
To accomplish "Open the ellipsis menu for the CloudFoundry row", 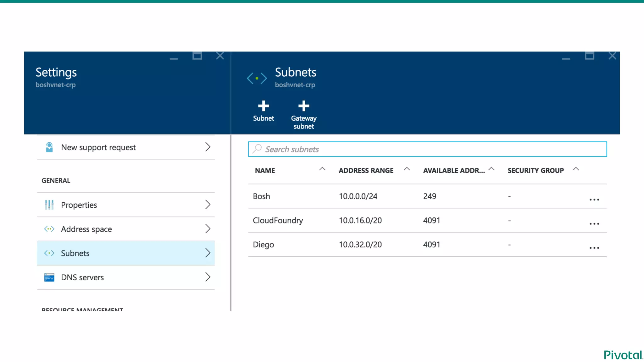I will 594,224.
